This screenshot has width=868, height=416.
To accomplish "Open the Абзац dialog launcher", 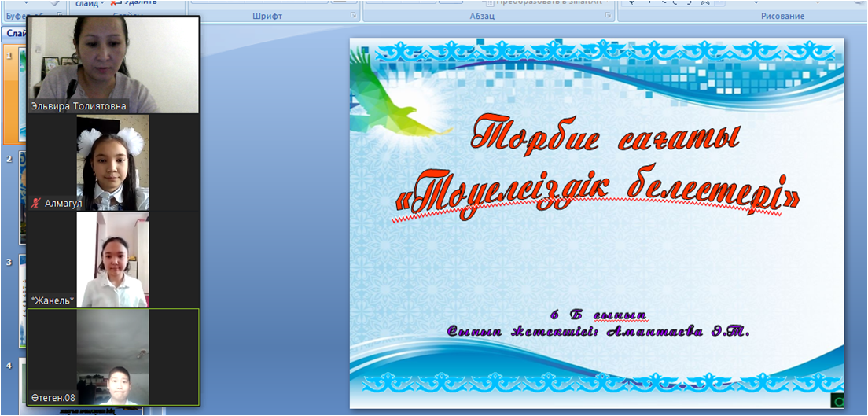I will click(x=605, y=16).
